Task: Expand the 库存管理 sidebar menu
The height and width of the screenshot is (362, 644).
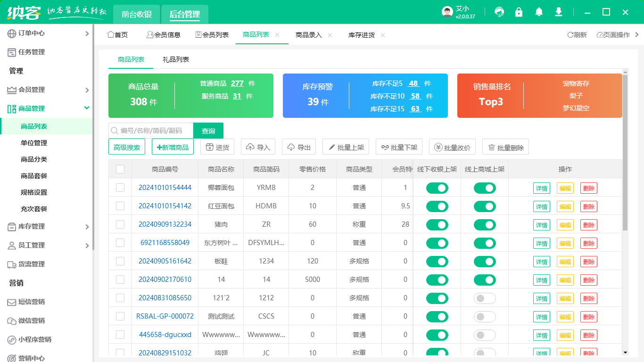Action: click(46, 227)
